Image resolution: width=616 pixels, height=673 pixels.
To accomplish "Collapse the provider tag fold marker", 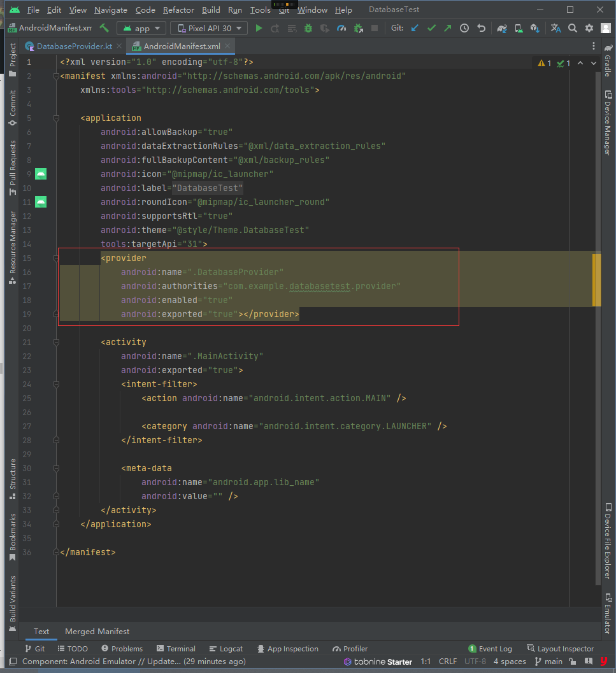I will click(56, 259).
